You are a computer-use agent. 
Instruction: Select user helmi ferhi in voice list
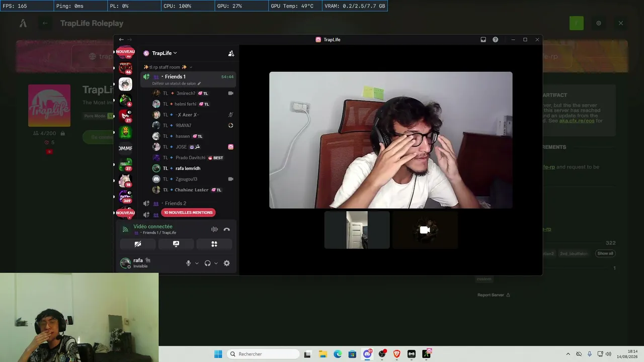(186, 104)
